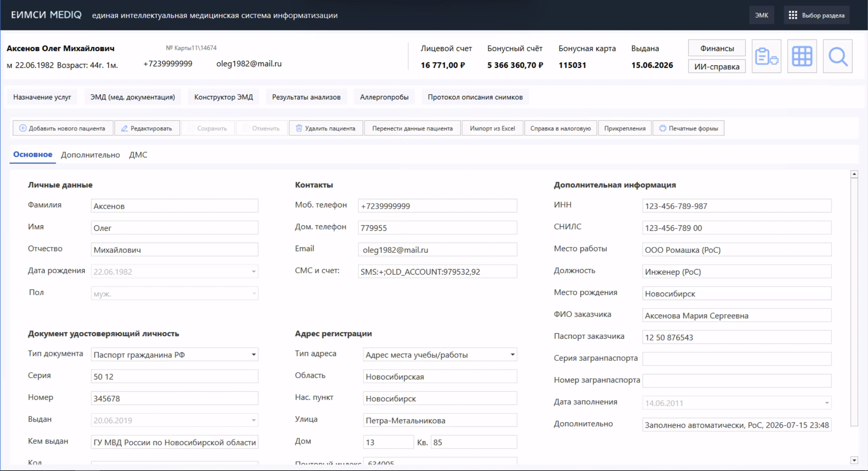Open ИИ-справка button
Screen dimensions: 868x471
(717, 67)
